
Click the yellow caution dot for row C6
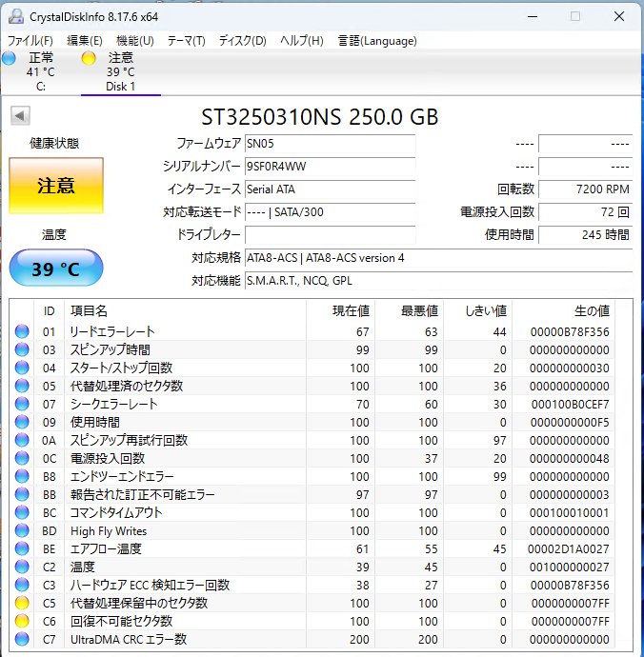coord(22,621)
